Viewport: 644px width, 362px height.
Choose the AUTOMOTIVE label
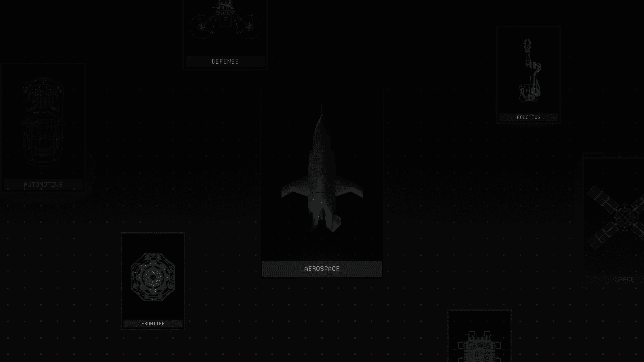pyautogui.click(x=43, y=185)
